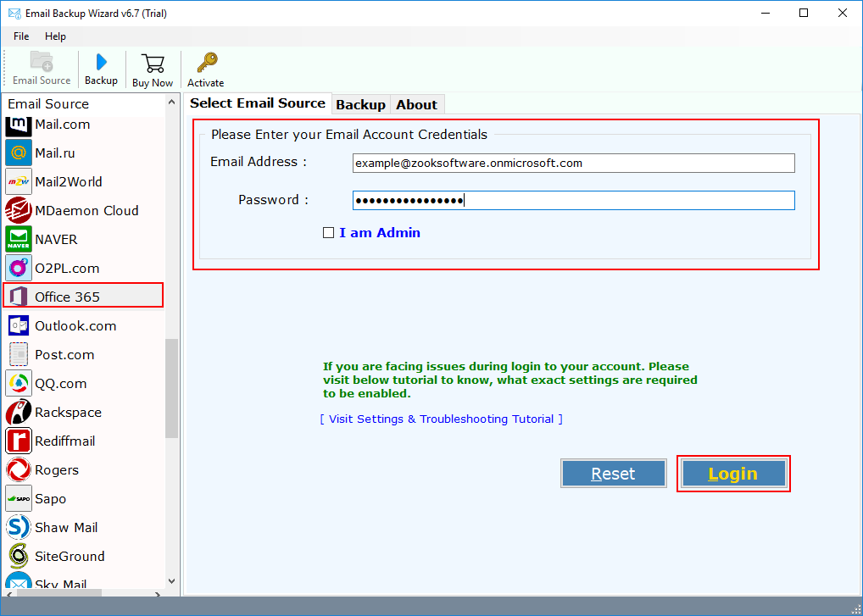Select the Post.com icon

[x=19, y=354]
